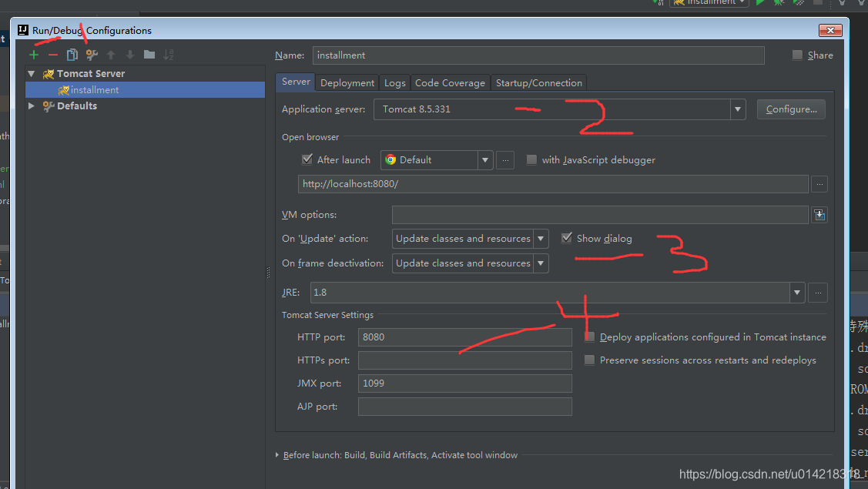Click the browse button beside the JRE field

[818, 293]
